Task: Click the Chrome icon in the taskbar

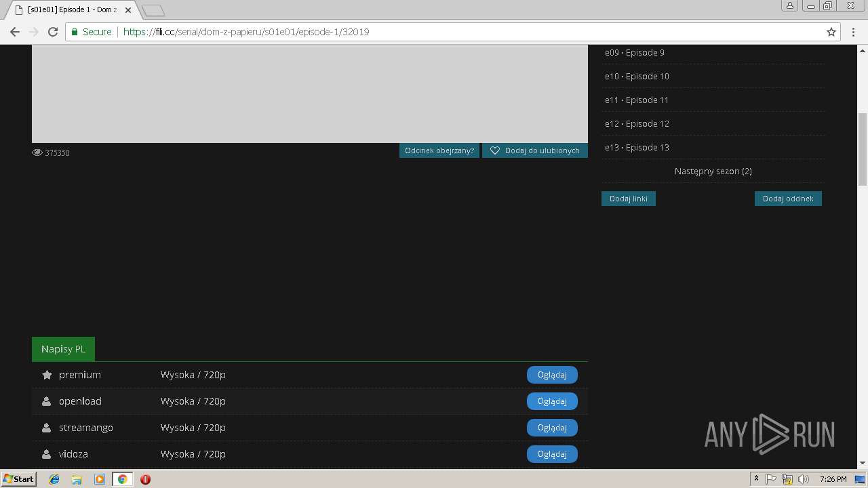Action: pyautogui.click(x=122, y=479)
